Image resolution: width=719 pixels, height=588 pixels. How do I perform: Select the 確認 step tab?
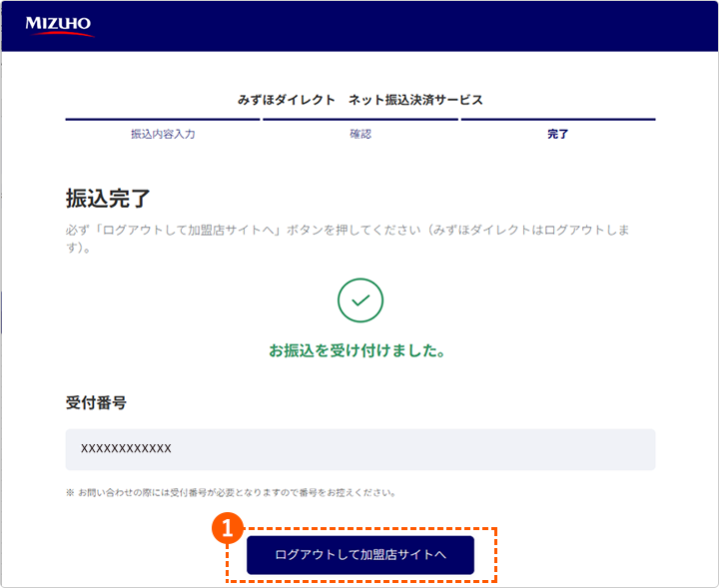click(x=360, y=134)
